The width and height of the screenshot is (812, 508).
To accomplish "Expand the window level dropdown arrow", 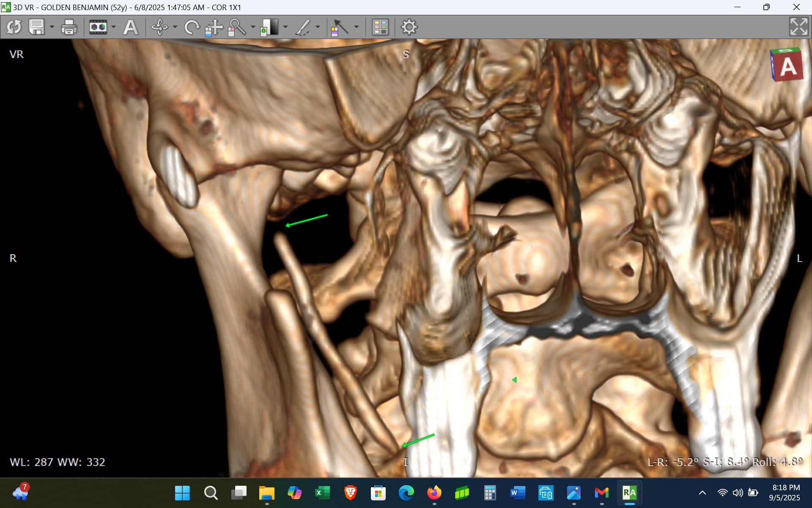I will (285, 28).
